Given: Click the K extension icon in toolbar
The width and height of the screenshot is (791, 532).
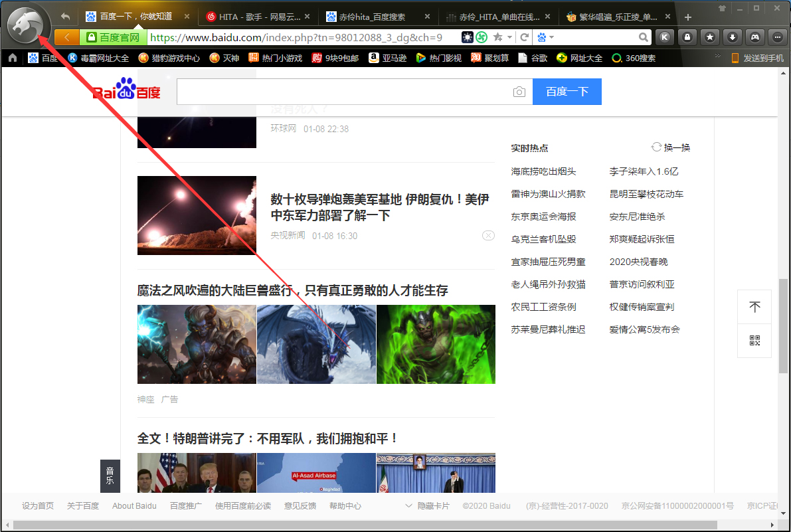Looking at the screenshot, I should pyautogui.click(x=665, y=38).
